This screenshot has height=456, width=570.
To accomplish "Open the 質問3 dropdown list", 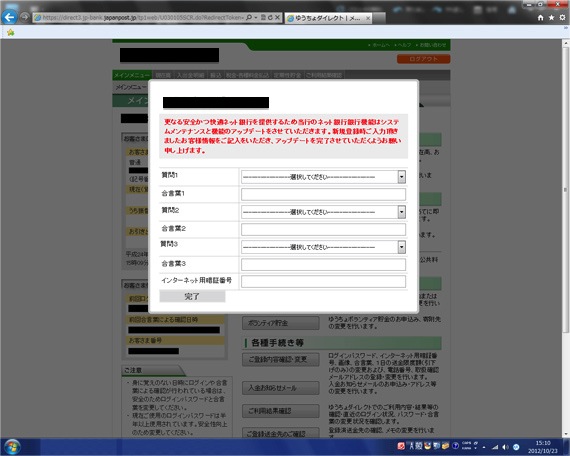I will (x=323, y=247).
